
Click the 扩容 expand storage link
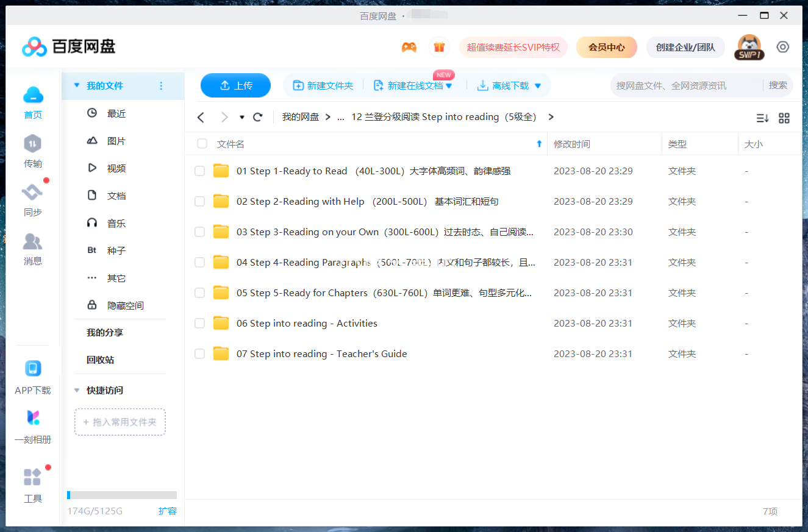pos(168,511)
